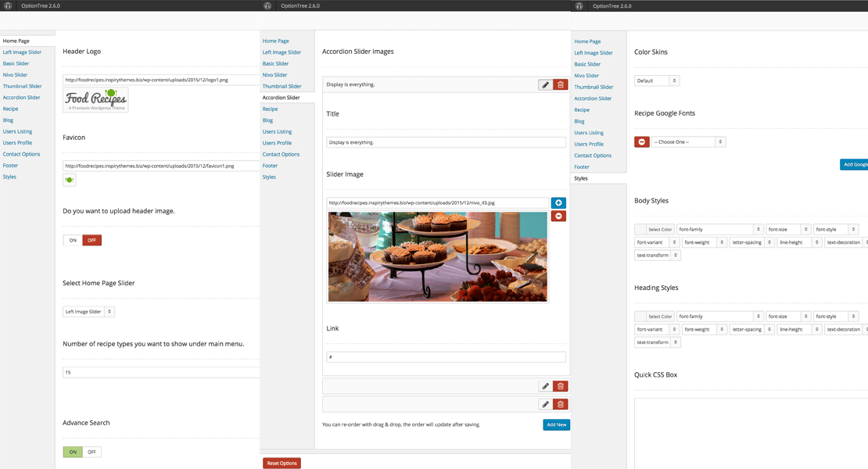The width and height of the screenshot is (868, 469).
Task: Click the Body Styles Select Color button
Action: tap(660, 229)
